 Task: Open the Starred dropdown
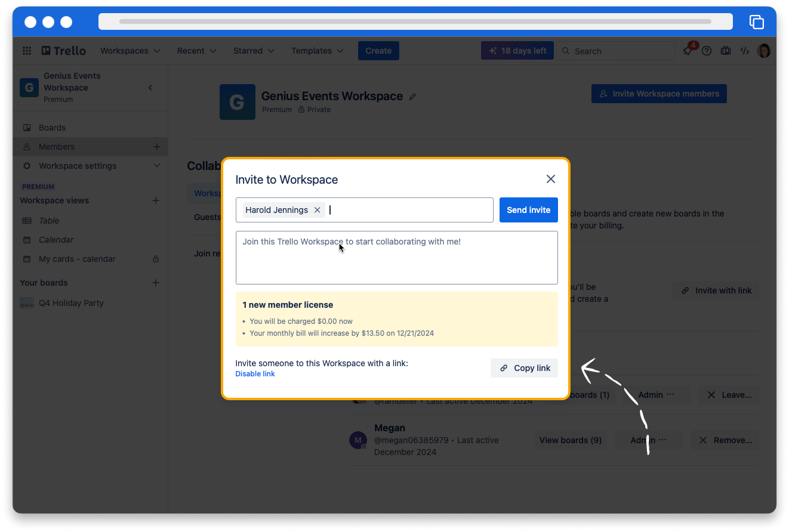254,51
